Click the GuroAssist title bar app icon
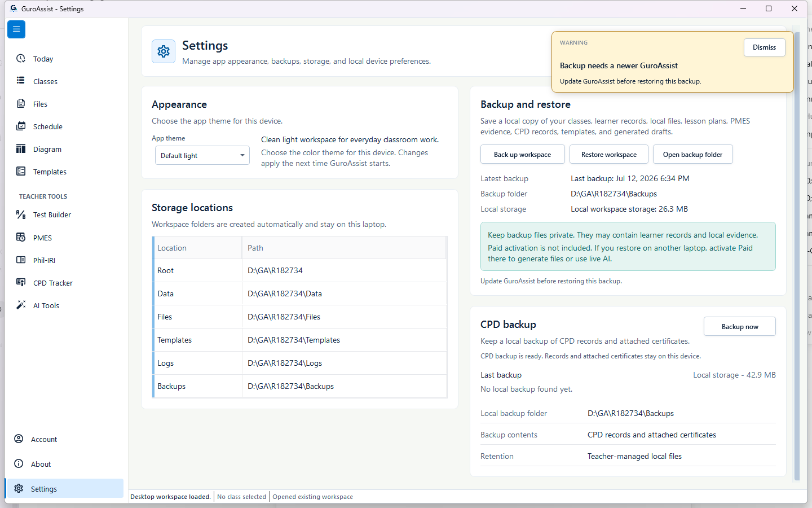The image size is (812, 508). point(14,8)
